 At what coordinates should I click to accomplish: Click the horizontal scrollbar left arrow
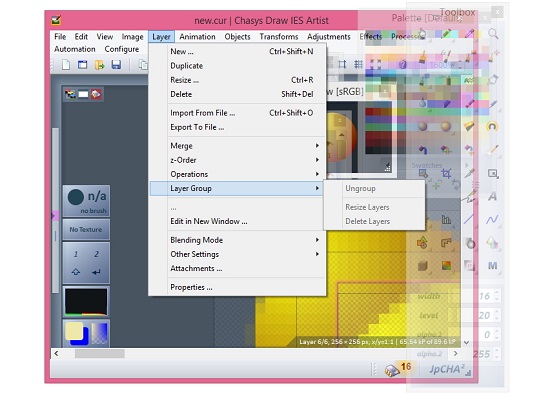click(56, 354)
